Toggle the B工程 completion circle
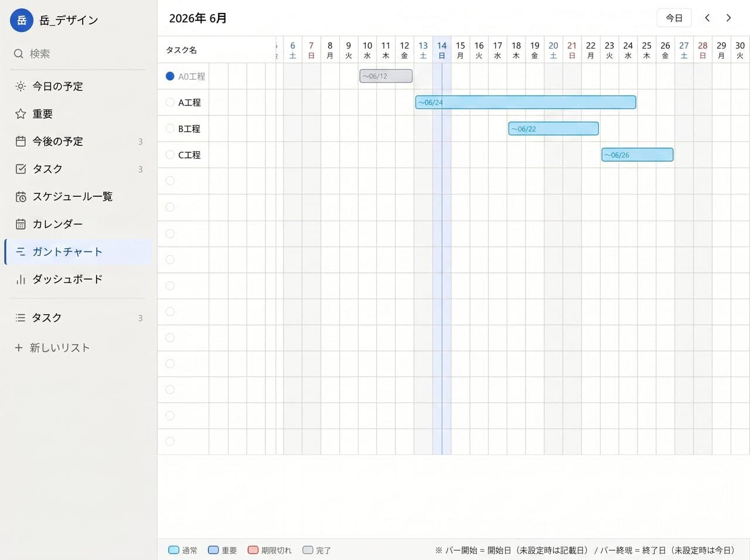The height and width of the screenshot is (560, 750). (x=170, y=128)
